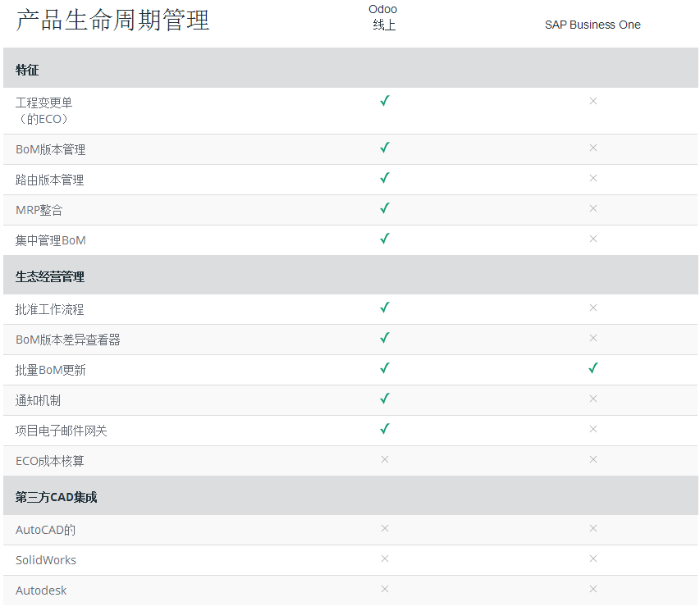This screenshot has width=700, height=611.
Task: Click the 特征 section header
Action: pos(27,70)
